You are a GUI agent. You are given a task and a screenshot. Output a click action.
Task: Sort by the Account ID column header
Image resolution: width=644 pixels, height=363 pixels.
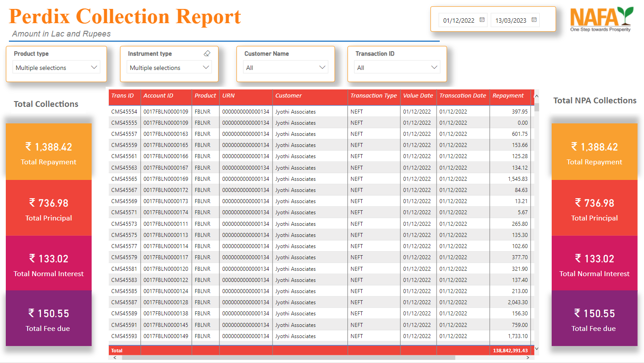click(x=158, y=96)
